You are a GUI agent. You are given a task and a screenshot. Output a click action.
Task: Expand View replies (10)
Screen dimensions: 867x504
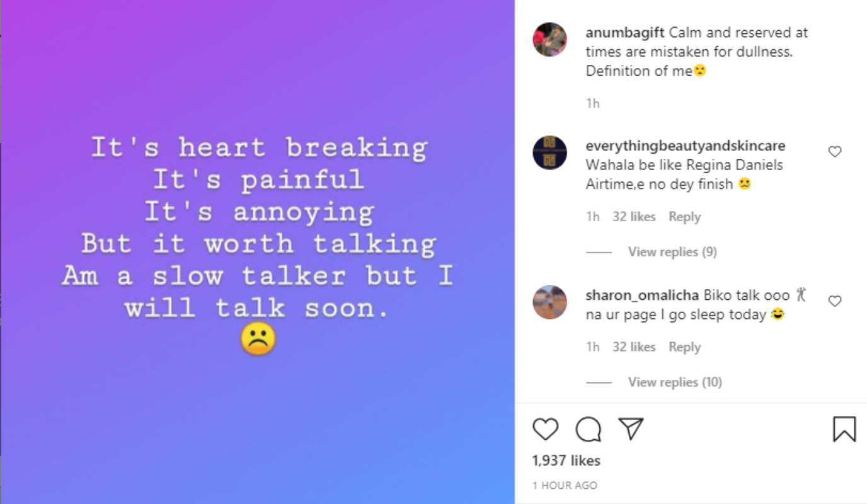675,382
